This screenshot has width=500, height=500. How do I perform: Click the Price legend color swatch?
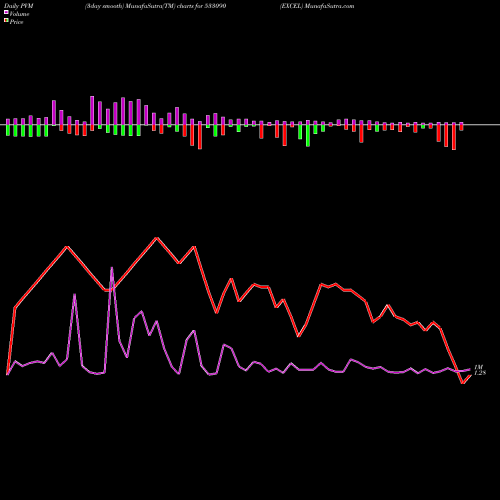click(x=6, y=20)
